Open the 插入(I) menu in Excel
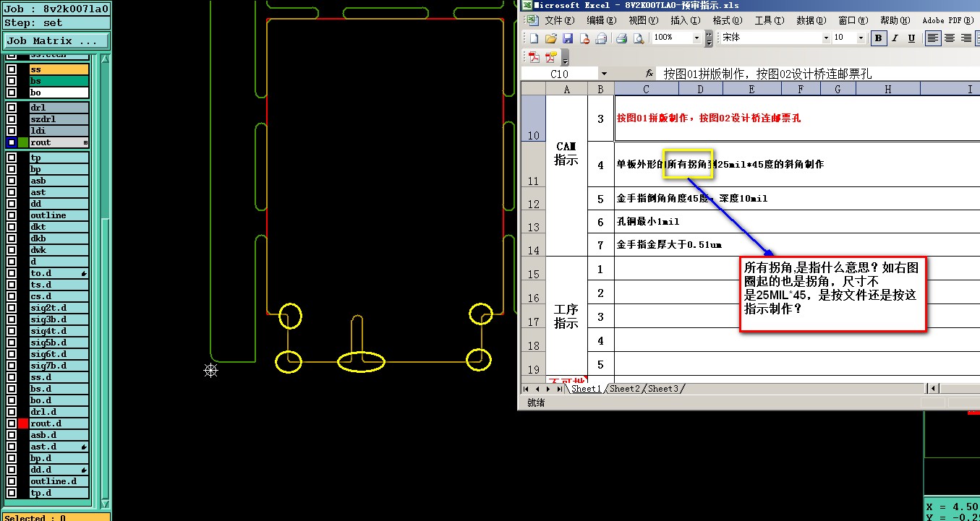The height and width of the screenshot is (521, 980). coord(686,21)
